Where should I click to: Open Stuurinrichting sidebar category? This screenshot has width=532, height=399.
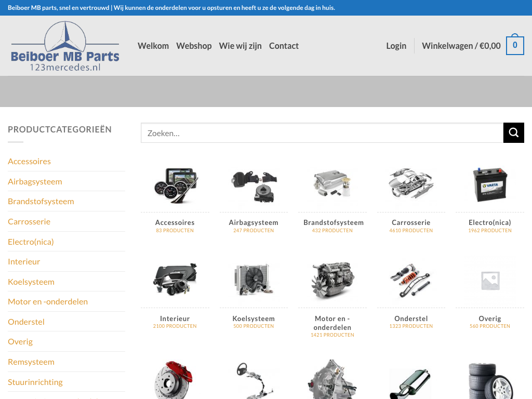(x=35, y=382)
